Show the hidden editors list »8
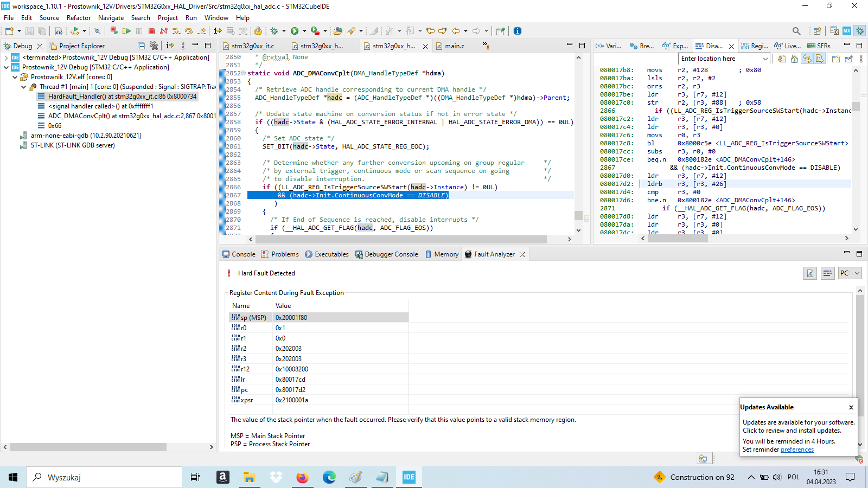The image size is (868, 488). point(486,46)
